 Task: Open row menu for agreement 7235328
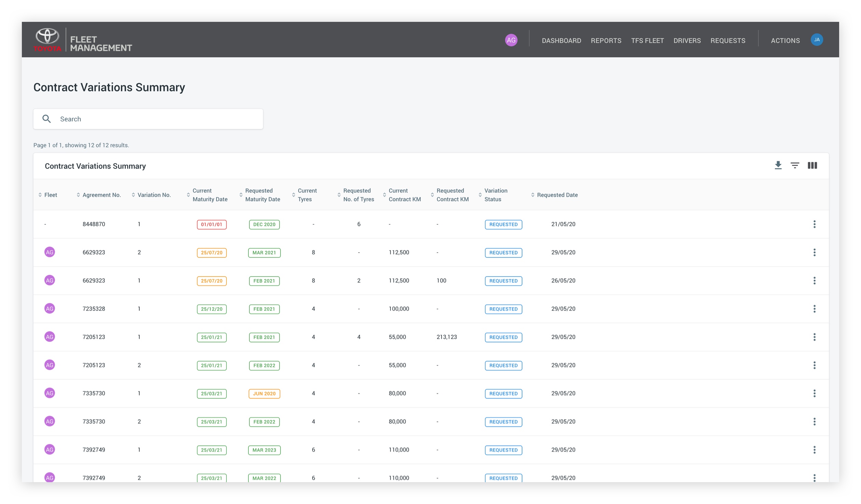(x=814, y=309)
